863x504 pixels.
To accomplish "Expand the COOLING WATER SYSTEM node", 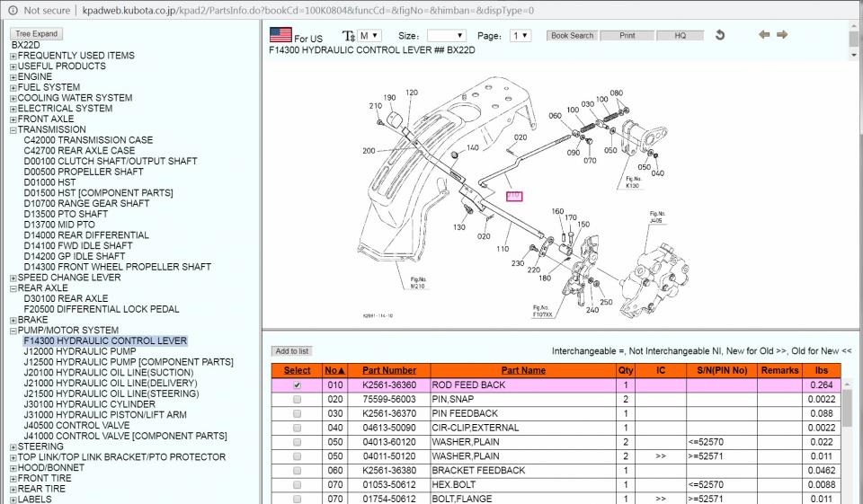I will pyautogui.click(x=13, y=99).
